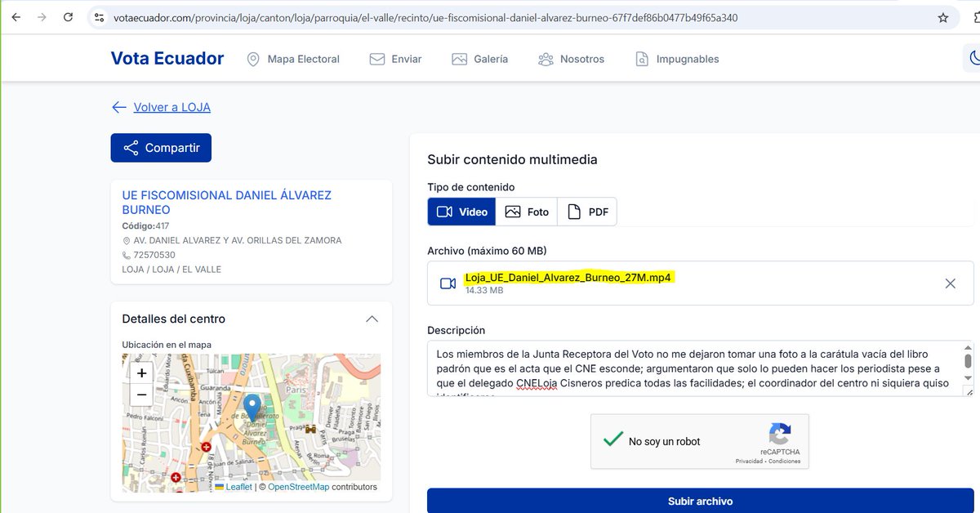Open reCAPTCHA Condiciones link
The image size is (980, 513).
coord(784,462)
